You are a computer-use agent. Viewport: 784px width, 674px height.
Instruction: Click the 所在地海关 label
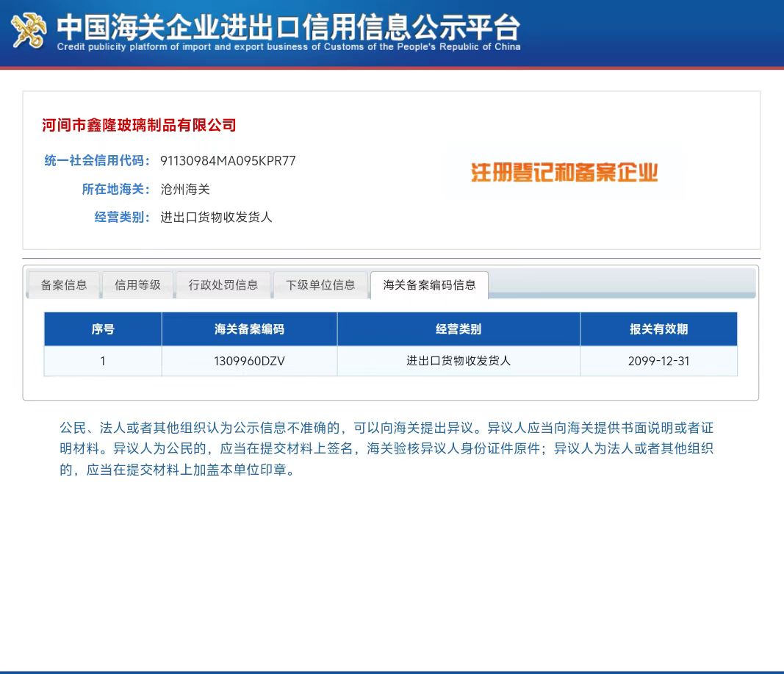pyautogui.click(x=116, y=189)
